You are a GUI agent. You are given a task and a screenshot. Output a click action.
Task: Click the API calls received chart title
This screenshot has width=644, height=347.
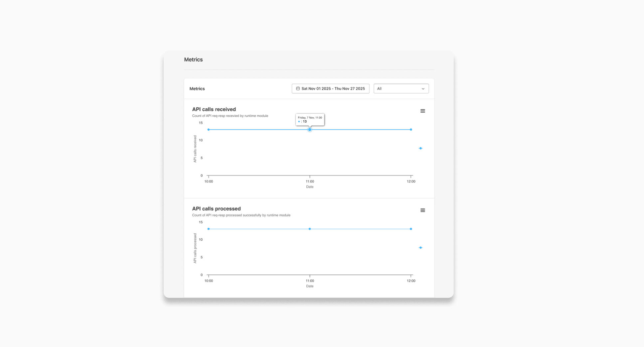(214, 109)
